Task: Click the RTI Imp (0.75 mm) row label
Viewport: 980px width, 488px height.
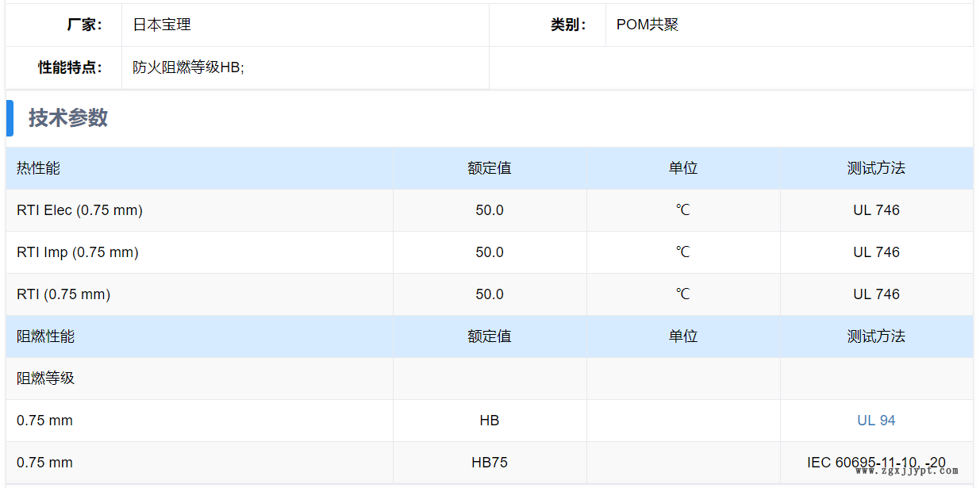Action: (x=78, y=252)
